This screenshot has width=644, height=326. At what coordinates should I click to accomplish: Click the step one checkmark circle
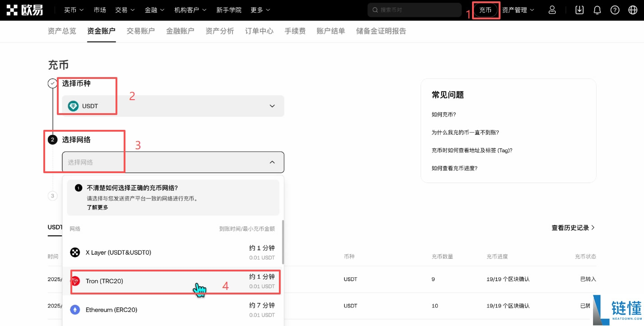click(x=52, y=83)
